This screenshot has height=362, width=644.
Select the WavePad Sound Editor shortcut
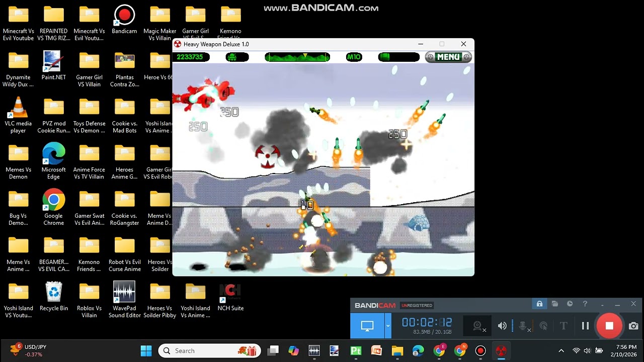124,300
